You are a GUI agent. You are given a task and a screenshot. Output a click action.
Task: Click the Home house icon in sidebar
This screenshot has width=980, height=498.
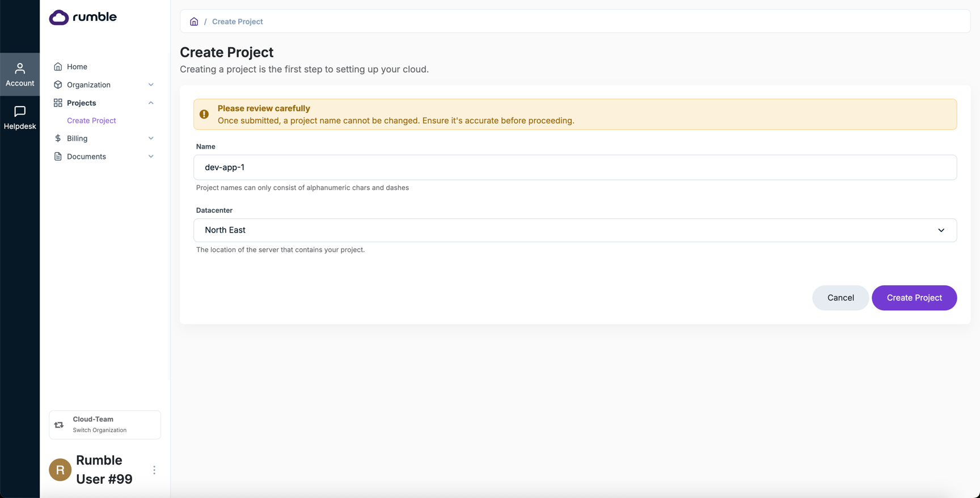coord(58,66)
